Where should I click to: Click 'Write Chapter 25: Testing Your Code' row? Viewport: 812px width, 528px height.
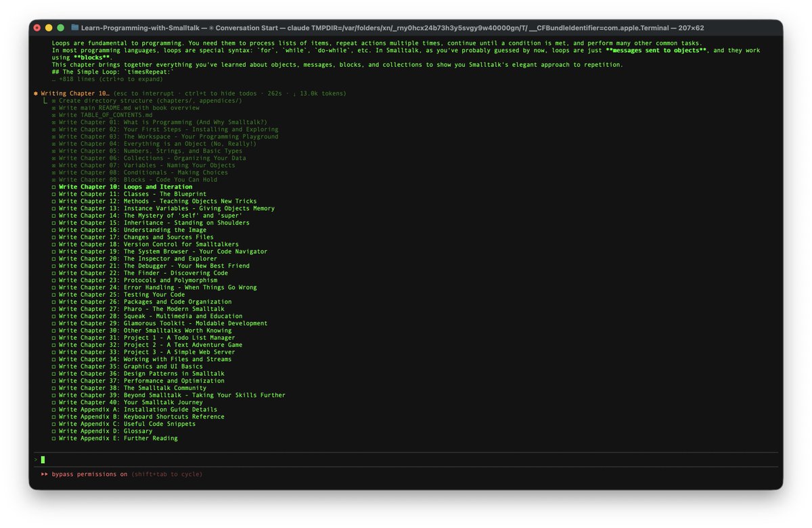(118, 295)
